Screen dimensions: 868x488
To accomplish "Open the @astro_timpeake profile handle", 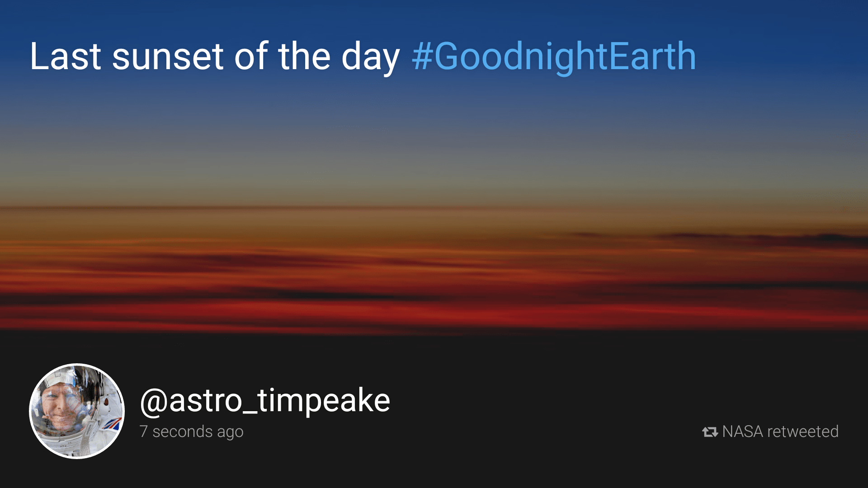I will click(265, 400).
